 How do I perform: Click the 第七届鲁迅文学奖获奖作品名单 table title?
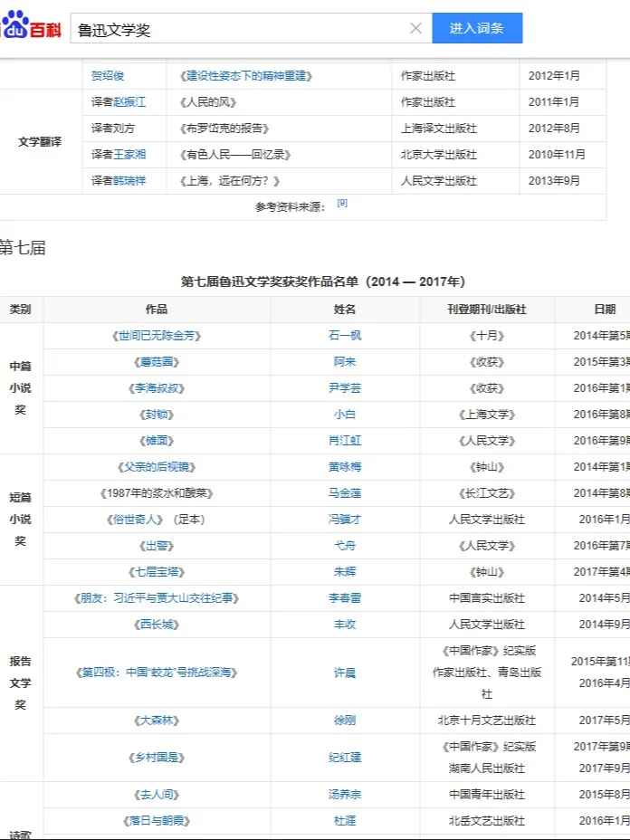point(323,282)
